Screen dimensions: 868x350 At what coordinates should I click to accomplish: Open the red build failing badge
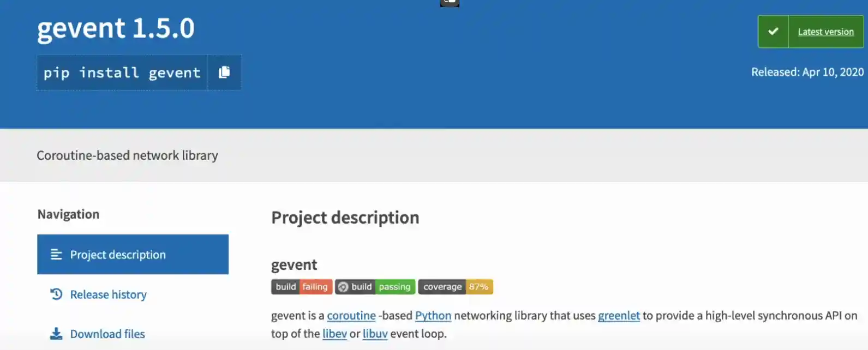[302, 287]
